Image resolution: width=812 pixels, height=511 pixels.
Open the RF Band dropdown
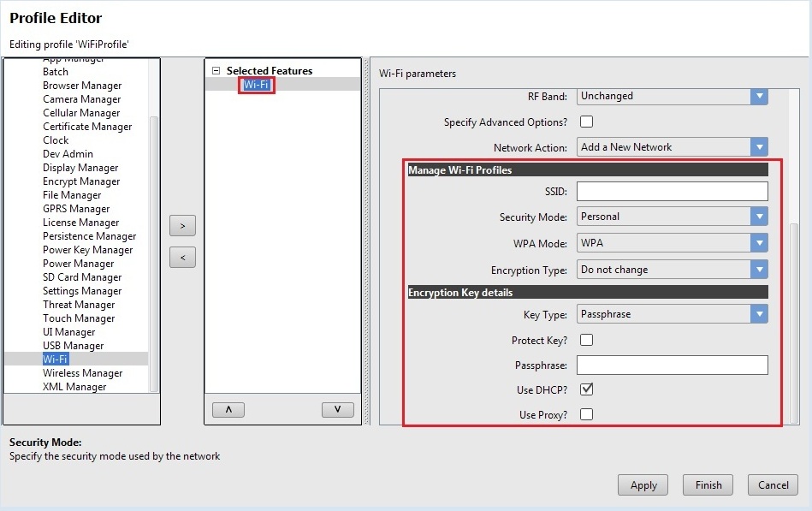[758, 96]
